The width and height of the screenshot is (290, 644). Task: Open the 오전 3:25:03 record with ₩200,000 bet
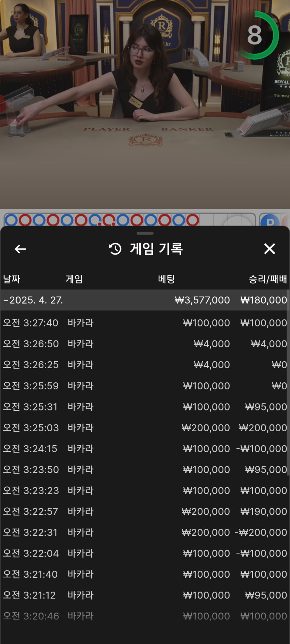[x=145, y=427]
